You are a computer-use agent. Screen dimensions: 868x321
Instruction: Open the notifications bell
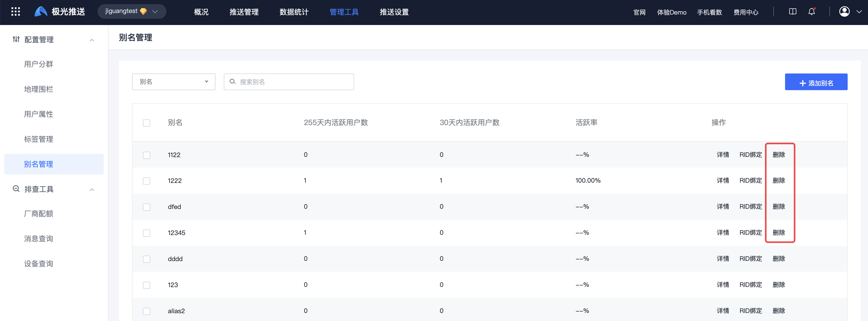(811, 12)
